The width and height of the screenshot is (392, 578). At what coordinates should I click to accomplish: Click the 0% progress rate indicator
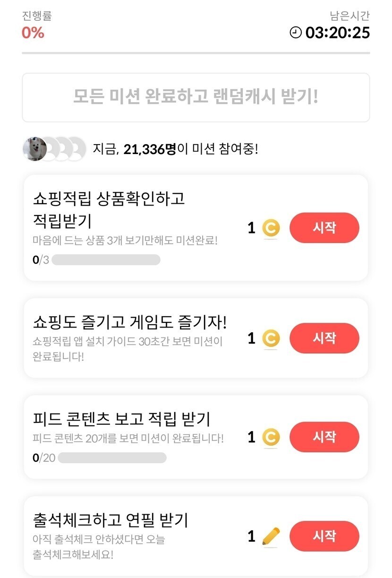[33, 33]
